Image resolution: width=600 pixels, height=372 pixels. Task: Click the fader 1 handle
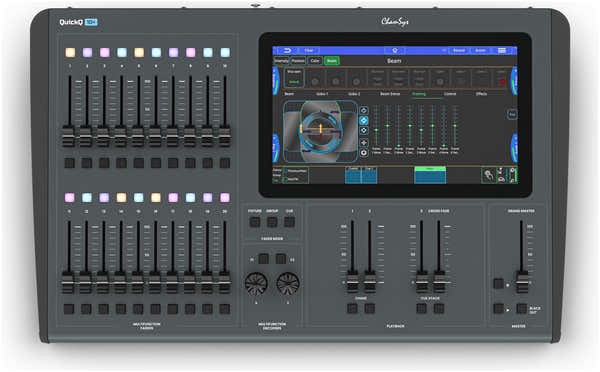tap(68, 136)
